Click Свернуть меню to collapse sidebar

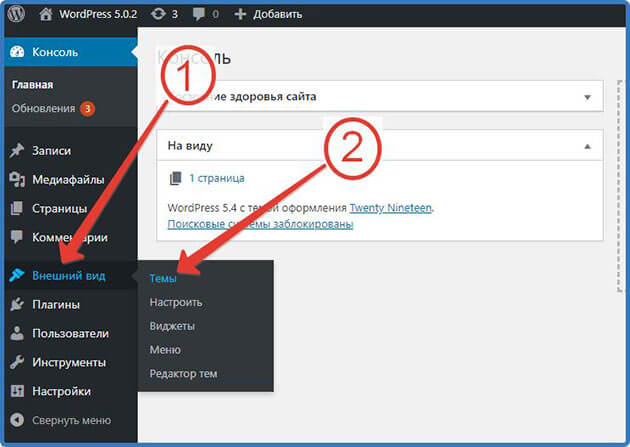tap(72, 420)
